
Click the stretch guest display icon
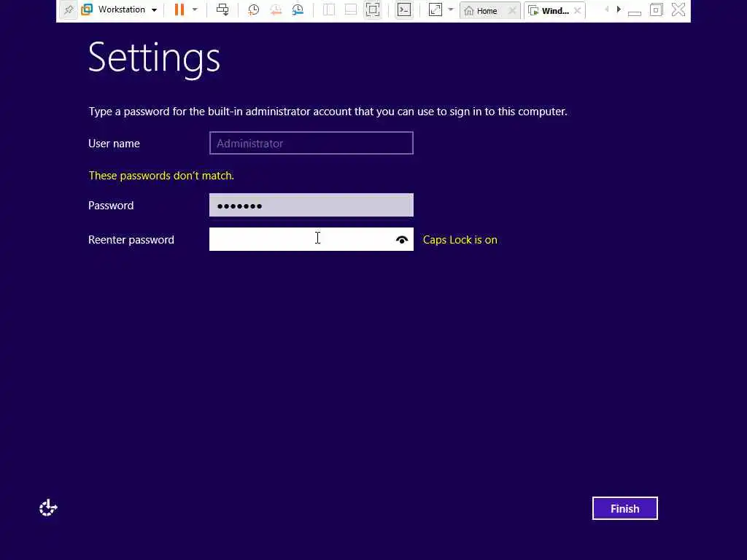coord(436,9)
